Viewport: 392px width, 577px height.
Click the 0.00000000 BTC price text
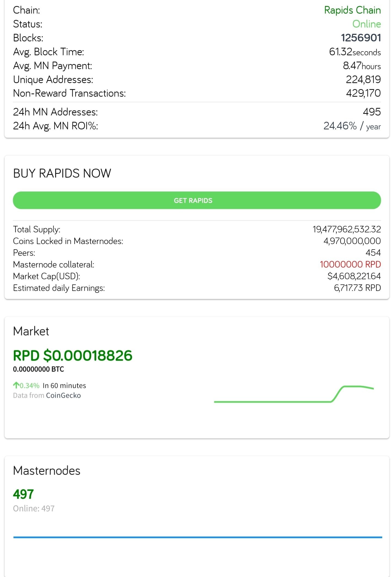tap(38, 369)
